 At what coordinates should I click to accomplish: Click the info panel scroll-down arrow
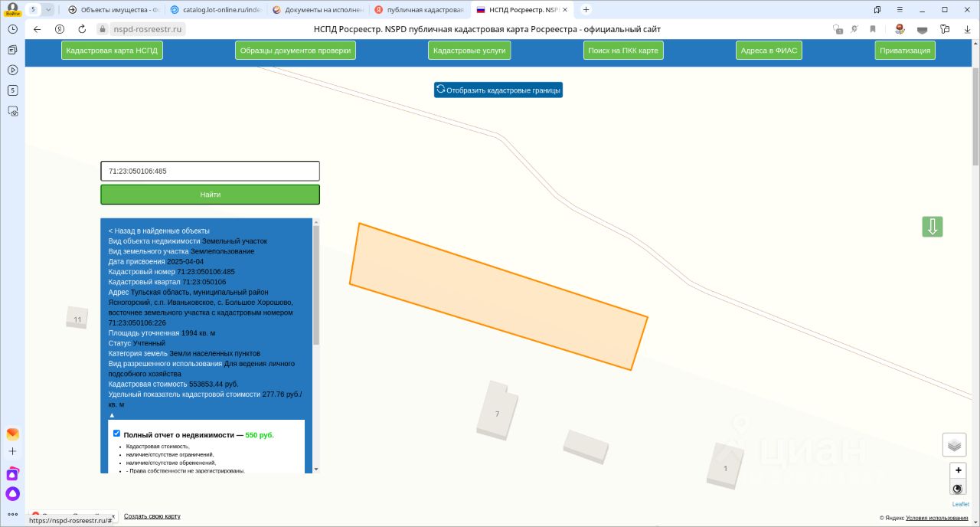pyautogui.click(x=317, y=470)
